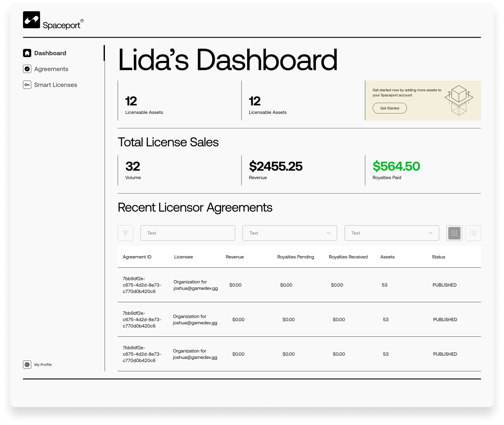Switch to list view for agreements
Image resolution: width=504 pixels, height=425 pixels.
pos(473,233)
